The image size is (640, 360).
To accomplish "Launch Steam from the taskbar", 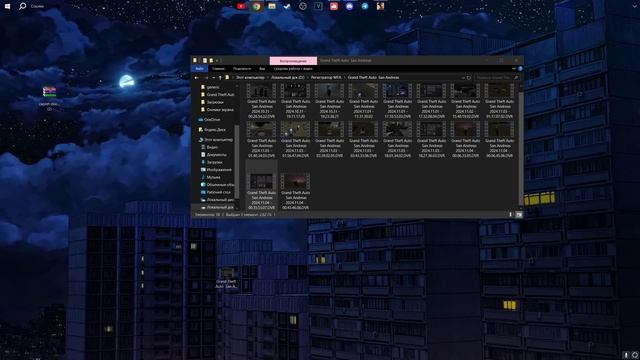I will [x=287, y=6].
